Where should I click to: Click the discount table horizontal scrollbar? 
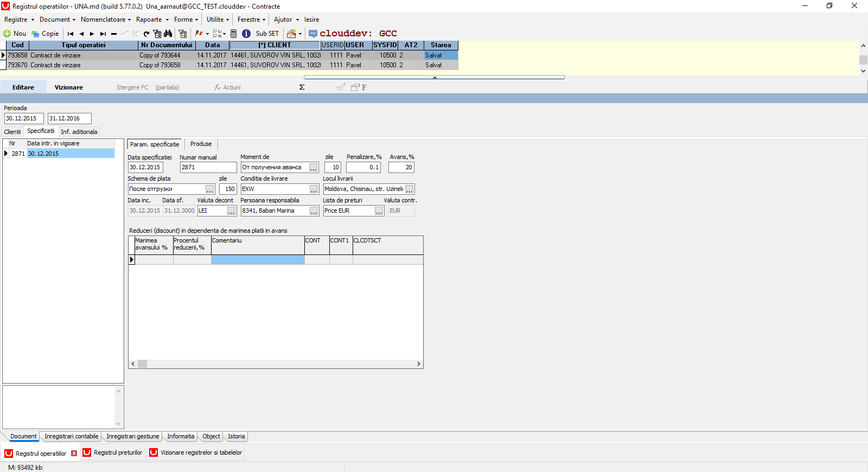276,364
